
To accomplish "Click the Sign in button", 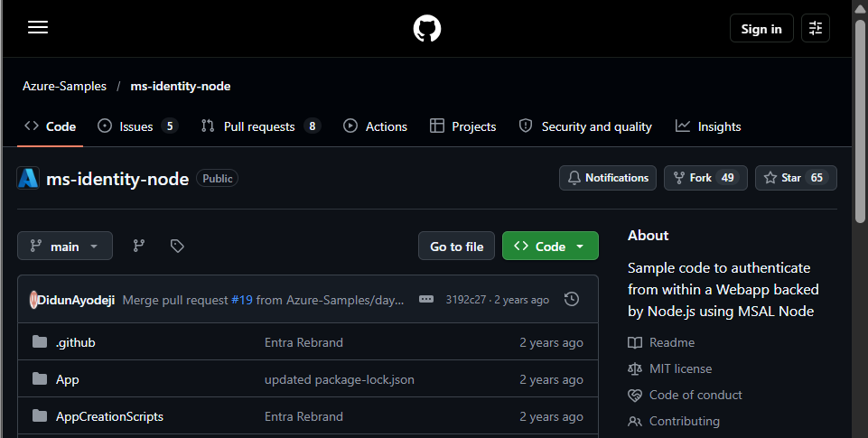I will [x=761, y=29].
